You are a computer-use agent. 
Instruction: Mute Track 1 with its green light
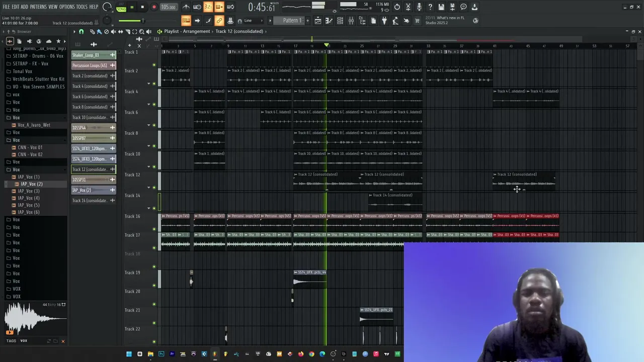[154, 64]
